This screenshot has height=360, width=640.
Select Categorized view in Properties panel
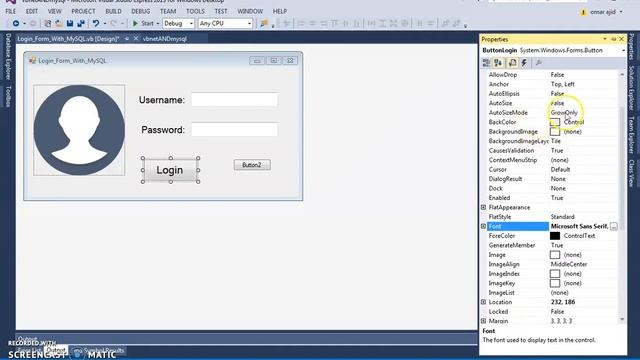tap(486, 63)
